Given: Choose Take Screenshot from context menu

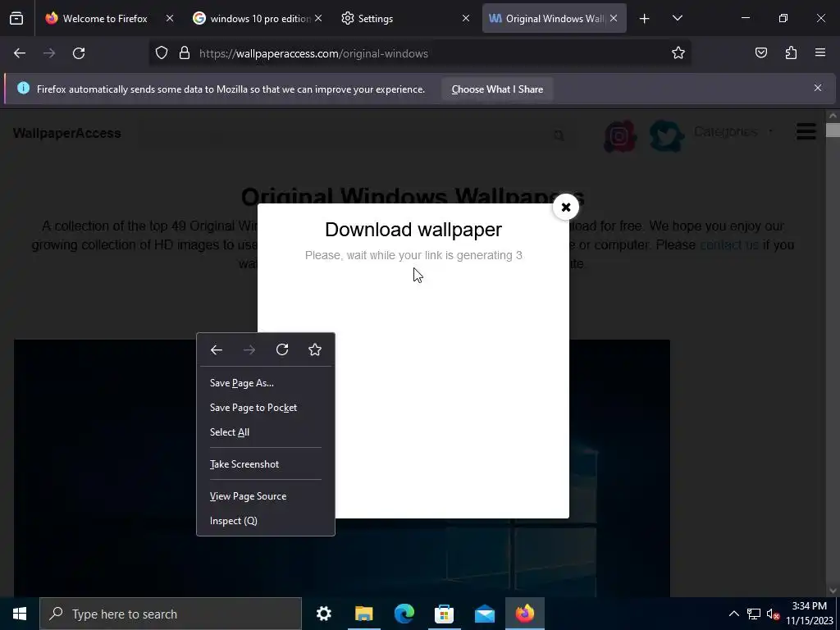Looking at the screenshot, I should point(266,464).
